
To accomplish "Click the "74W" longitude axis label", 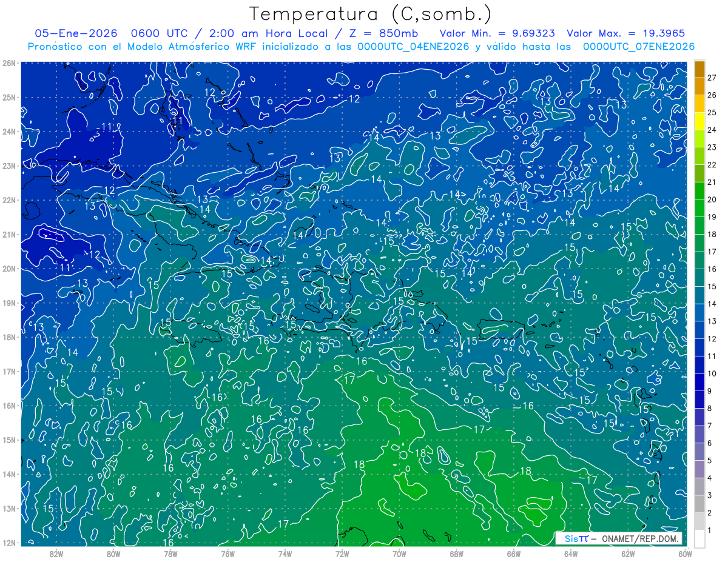I will tap(285, 554).
